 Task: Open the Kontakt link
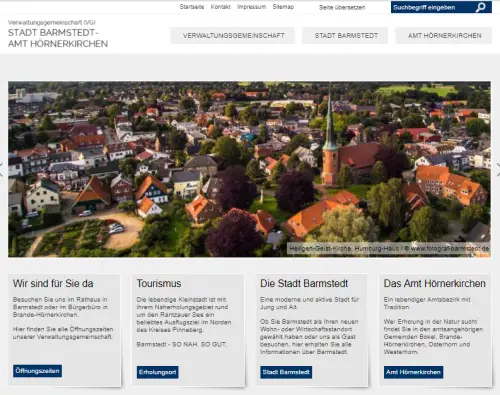click(x=221, y=7)
